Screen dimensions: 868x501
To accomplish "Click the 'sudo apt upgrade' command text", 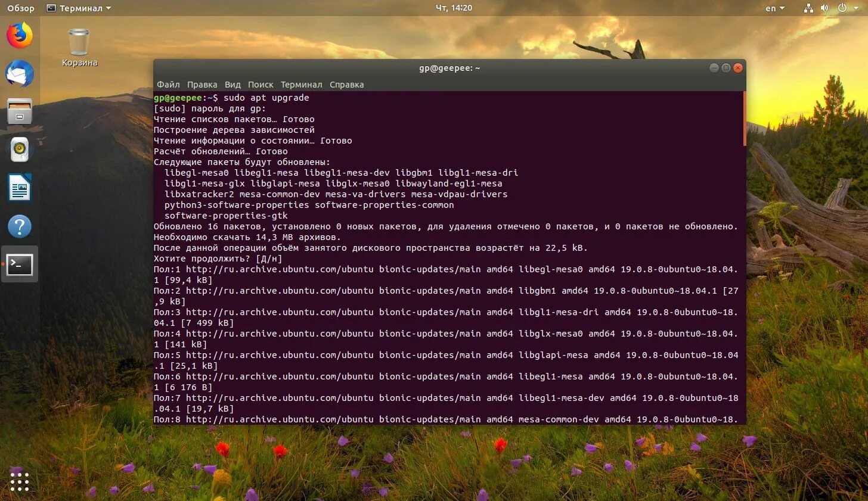I will [x=266, y=98].
